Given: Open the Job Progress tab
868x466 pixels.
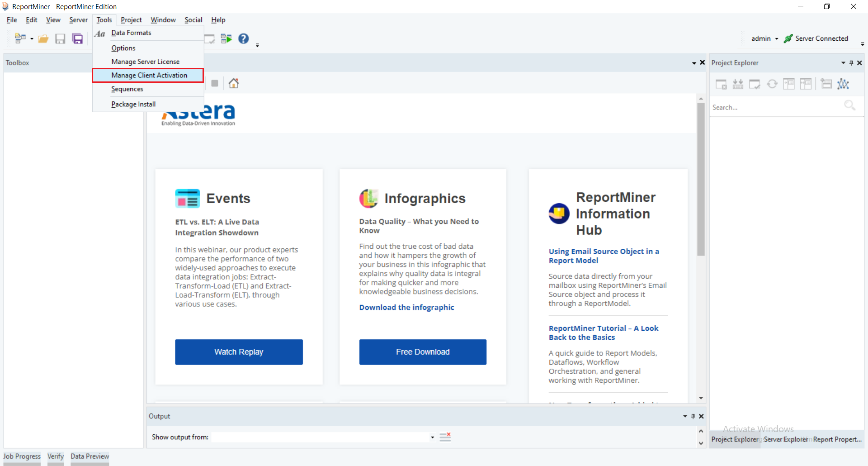Looking at the screenshot, I should coord(22,456).
